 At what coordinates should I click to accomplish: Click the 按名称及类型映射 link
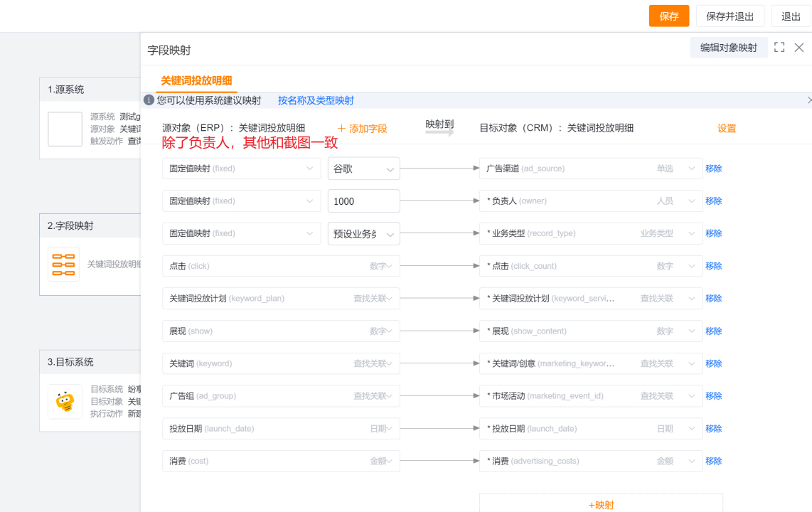click(316, 100)
